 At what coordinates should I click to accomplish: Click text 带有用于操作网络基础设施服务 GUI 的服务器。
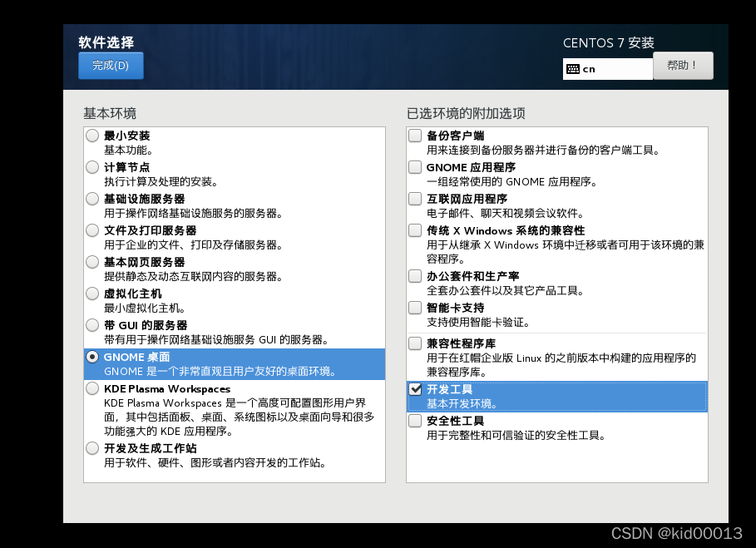[x=216, y=340]
